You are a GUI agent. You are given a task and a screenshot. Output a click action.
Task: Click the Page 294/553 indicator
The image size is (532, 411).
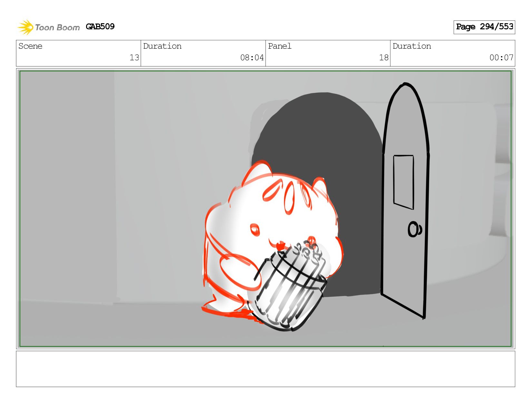pos(484,27)
